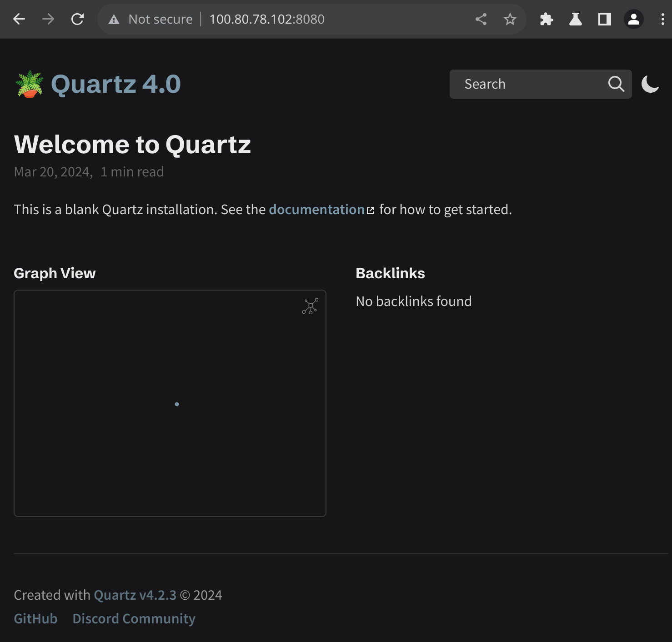Screen dimensions: 672x642
Task: Click the address bar URL 100.80.78.102:8080
Action: (267, 19)
